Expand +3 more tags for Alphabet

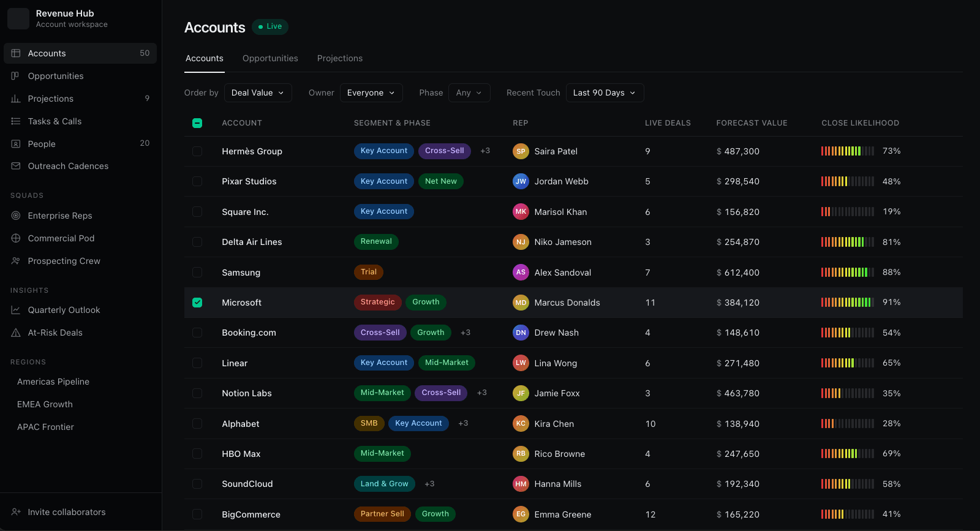463,423
